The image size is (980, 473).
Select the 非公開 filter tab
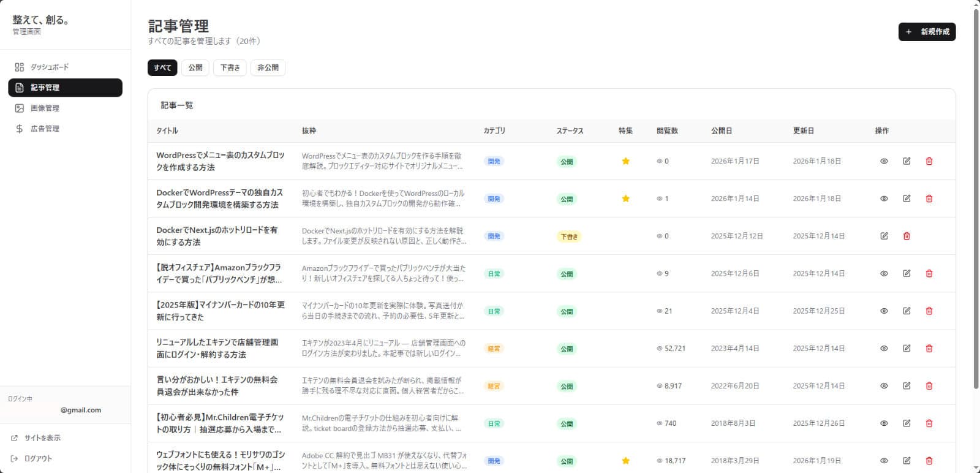click(x=268, y=67)
